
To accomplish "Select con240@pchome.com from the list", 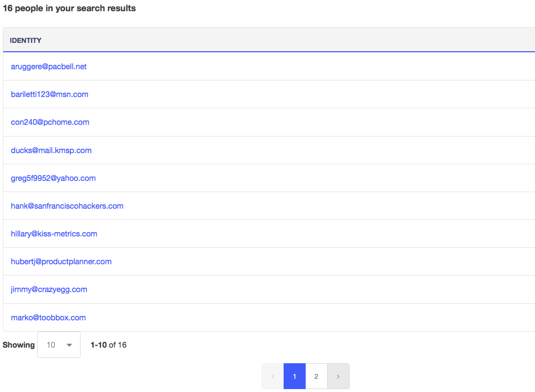I will pos(50,122).
